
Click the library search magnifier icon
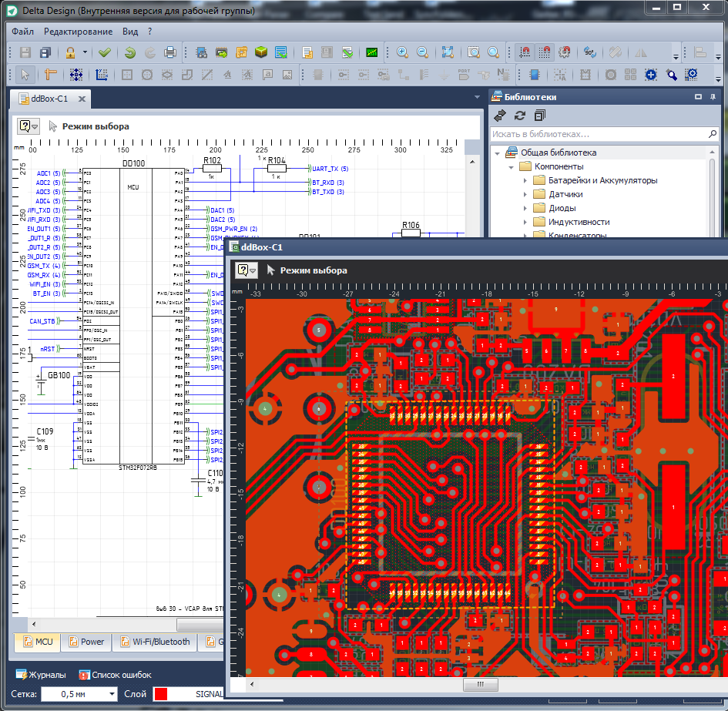(x=713, y=134)
